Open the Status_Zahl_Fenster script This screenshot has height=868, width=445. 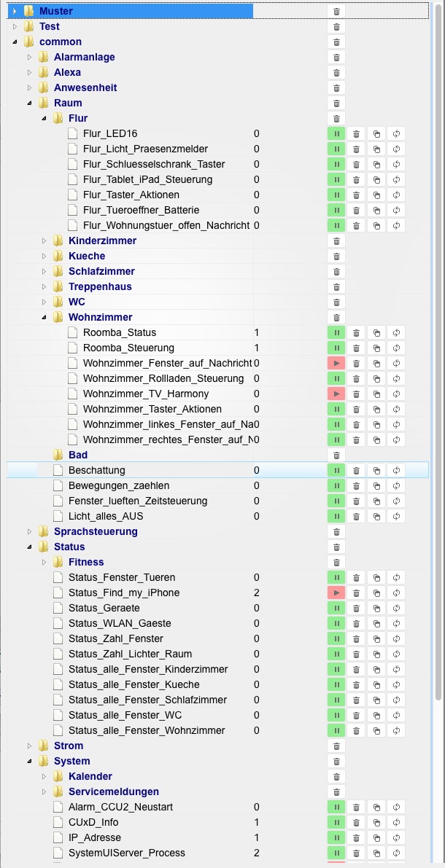pos(116,639)
